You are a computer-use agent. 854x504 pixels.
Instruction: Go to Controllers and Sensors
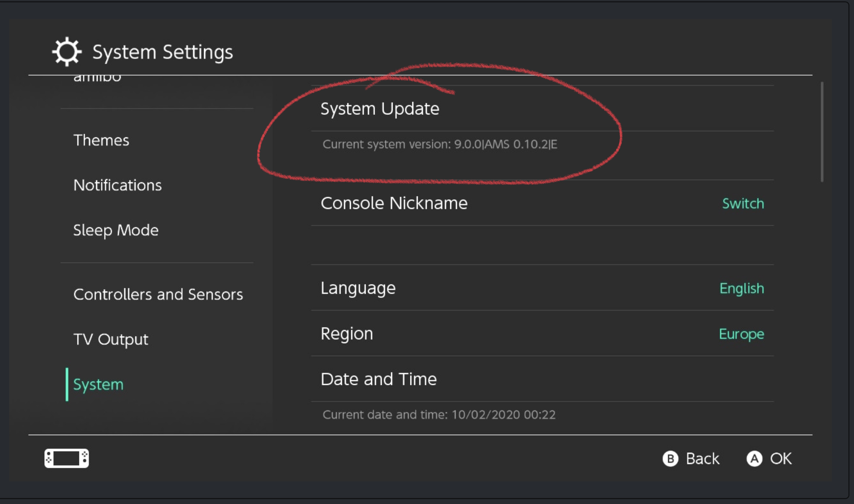(158, 295)
